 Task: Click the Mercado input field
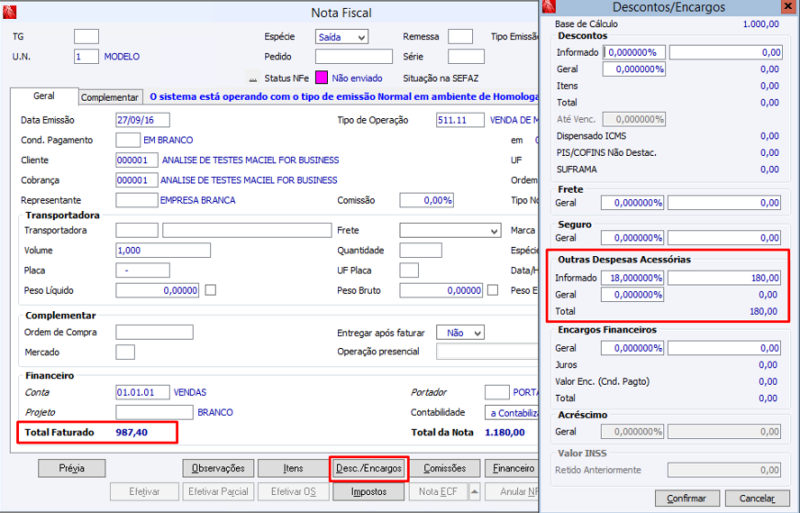click(125, 352)
